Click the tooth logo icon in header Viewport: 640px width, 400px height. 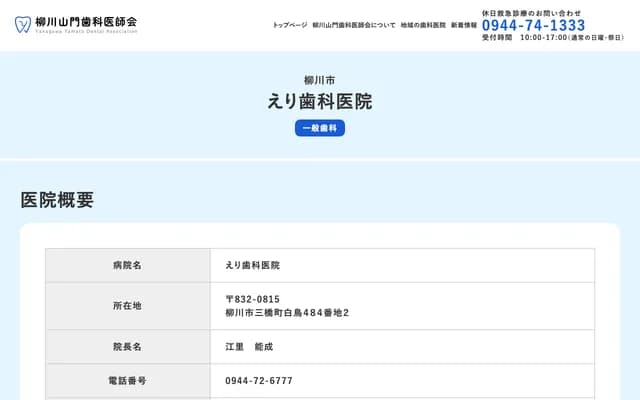[23, 23]
